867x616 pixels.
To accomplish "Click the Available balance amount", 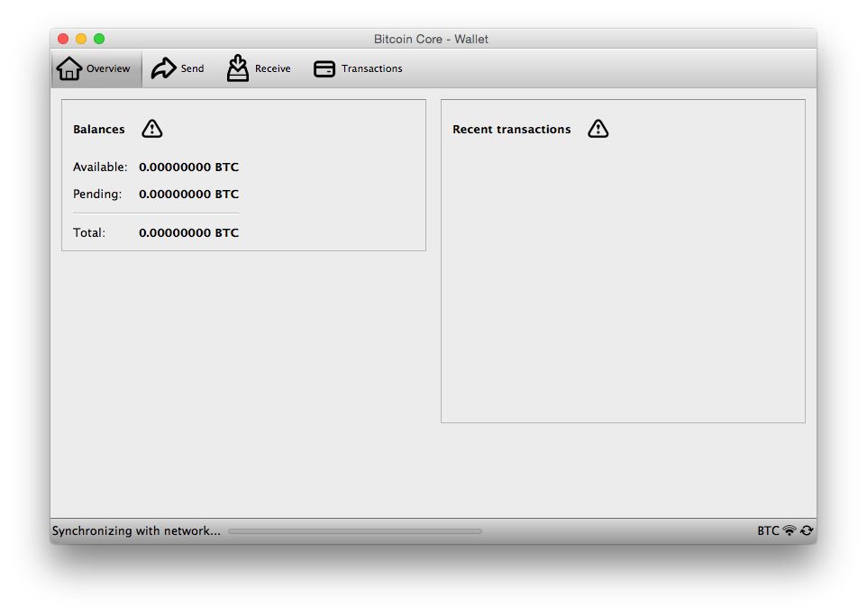I will pos(188,167).
